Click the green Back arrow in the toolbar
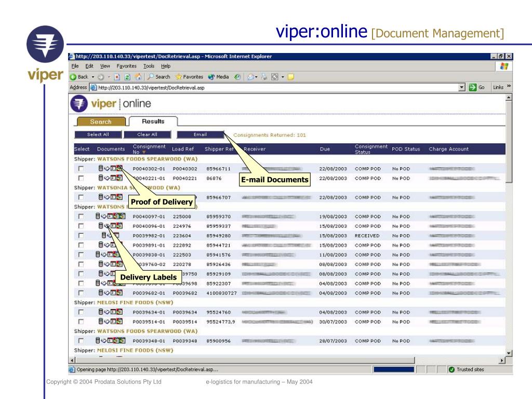The image size is (532, 399). [x=73, y=77]
